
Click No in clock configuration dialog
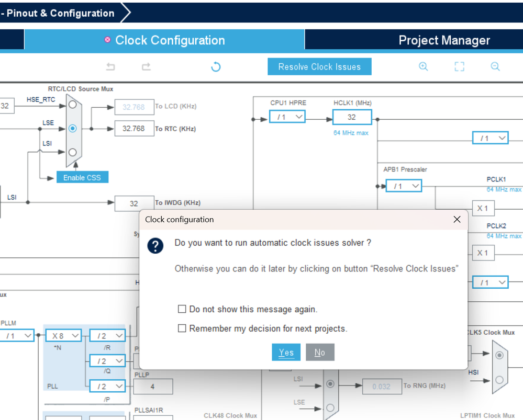(320, 353)
